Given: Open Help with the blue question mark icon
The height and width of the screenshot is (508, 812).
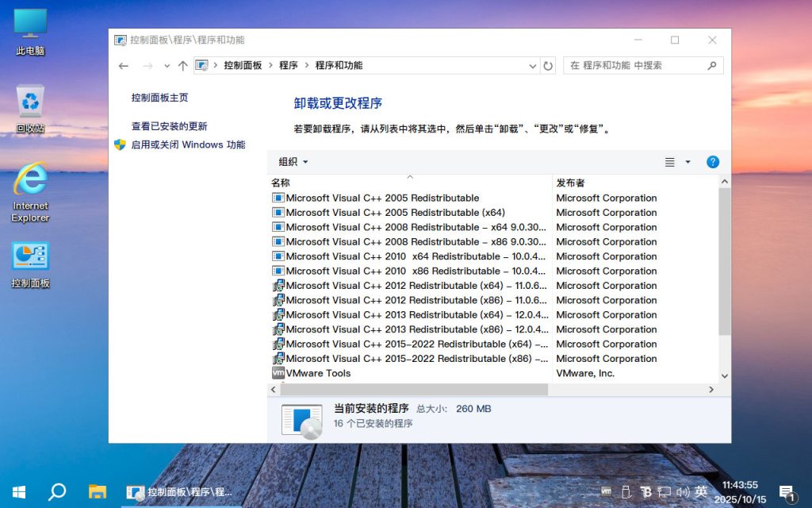Looking at the screenshot, I should tap(712, 162).
